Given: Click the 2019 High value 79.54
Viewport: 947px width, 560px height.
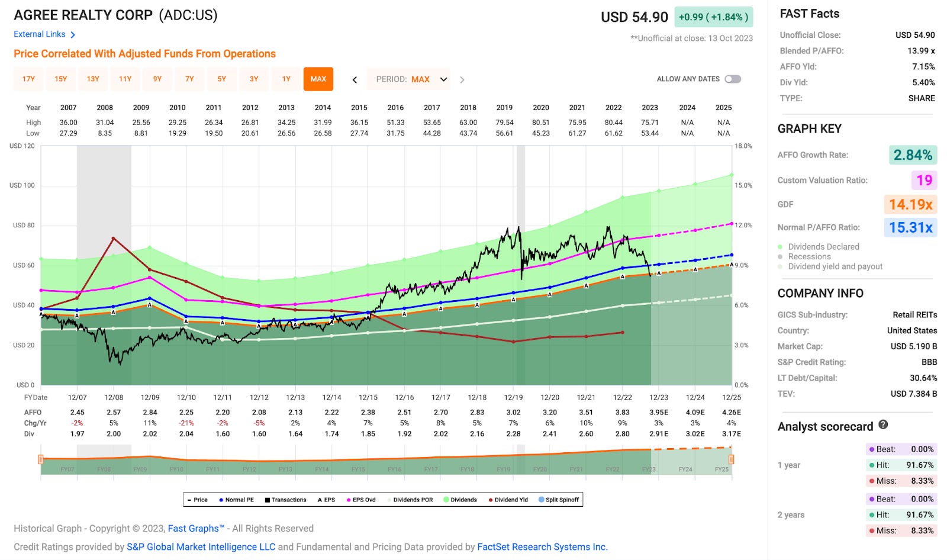Looking at the screenshot, I should tap(504, 123).
